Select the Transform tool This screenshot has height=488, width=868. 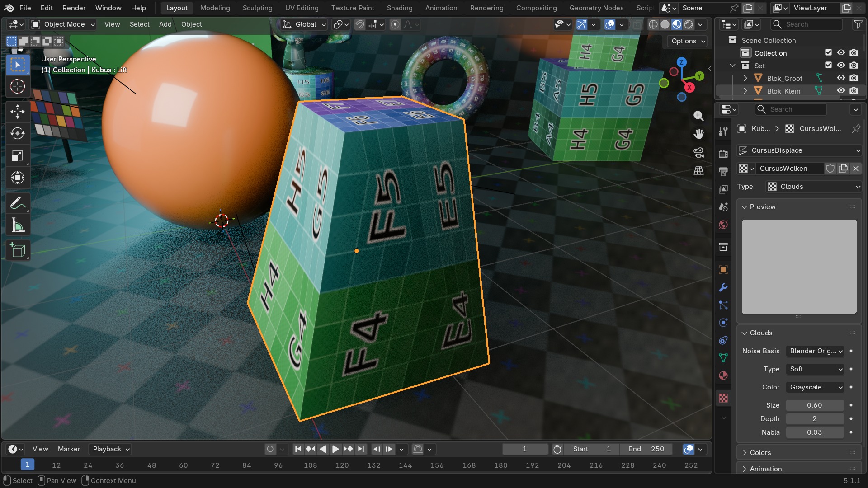[x=18, y=178]
